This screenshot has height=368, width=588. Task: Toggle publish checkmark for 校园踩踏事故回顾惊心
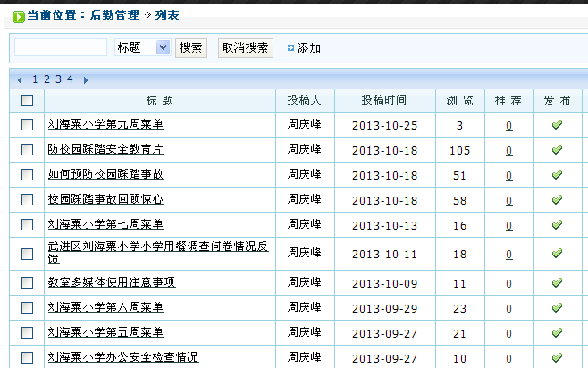558,200
